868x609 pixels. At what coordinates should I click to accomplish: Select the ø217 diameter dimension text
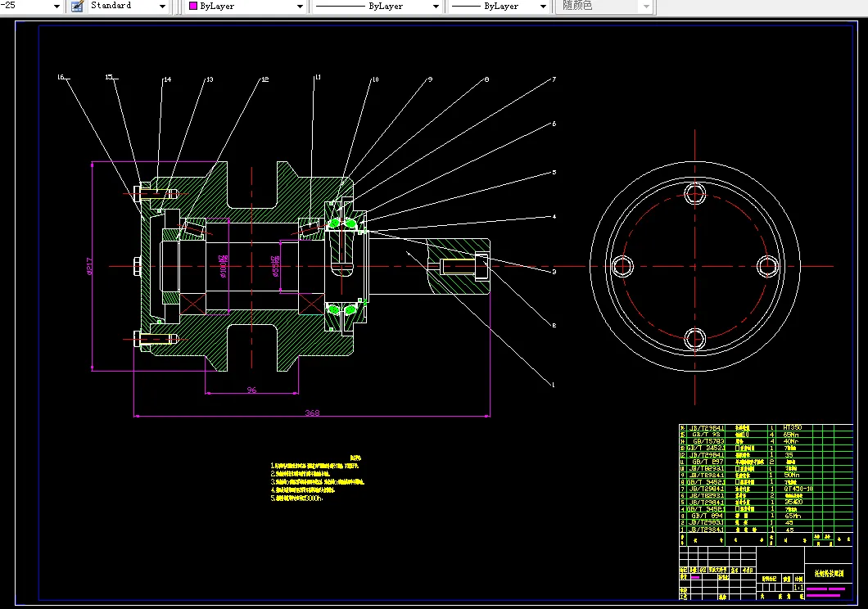pos(88,266)
